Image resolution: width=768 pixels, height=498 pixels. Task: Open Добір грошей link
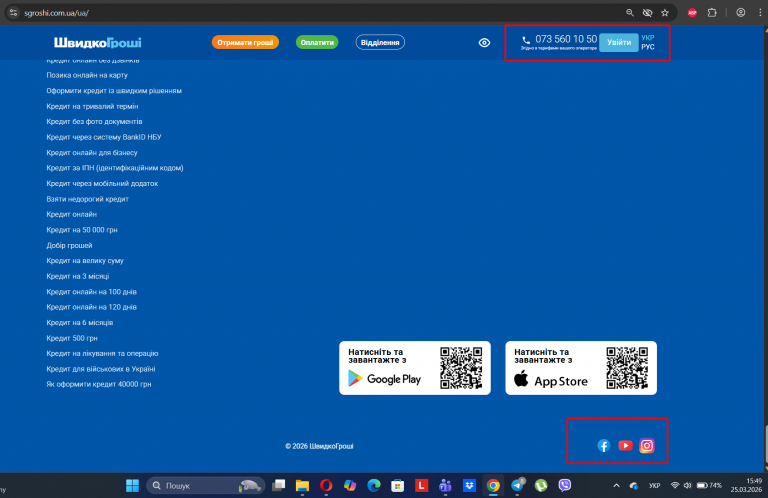click(69, 246)
